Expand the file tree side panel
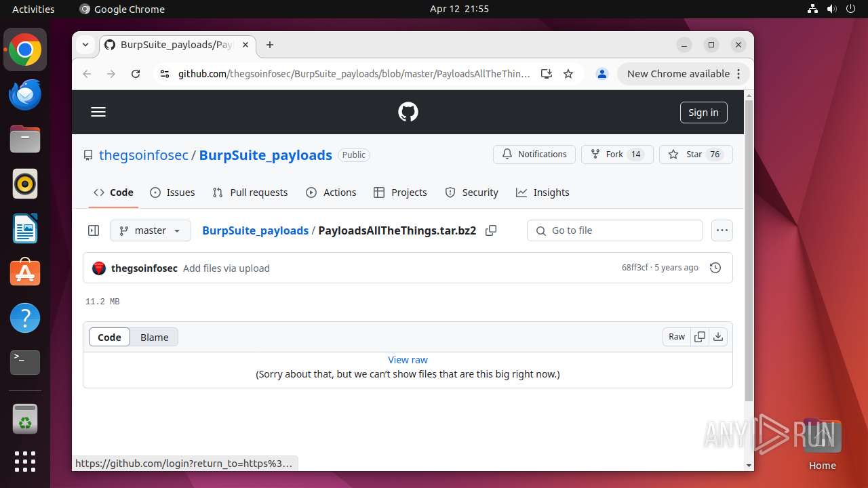Viewport: 868px width, 488px height. pos(94,230)
